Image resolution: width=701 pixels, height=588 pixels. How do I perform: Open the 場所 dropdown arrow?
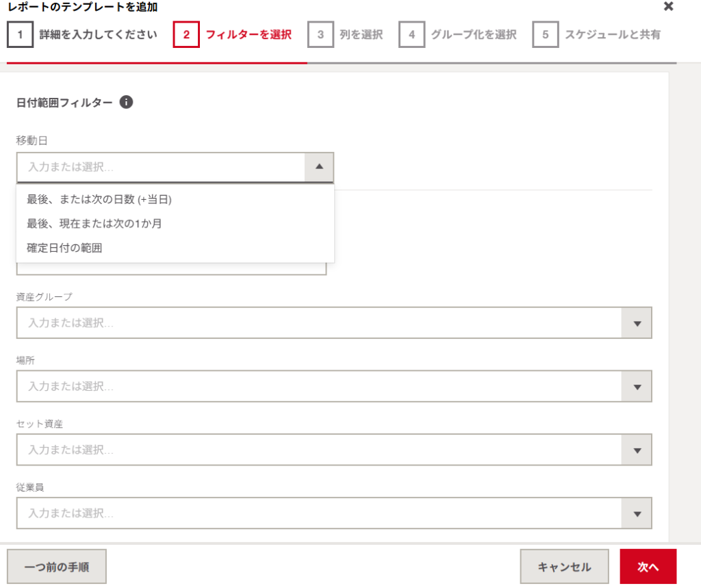(637, 387)
